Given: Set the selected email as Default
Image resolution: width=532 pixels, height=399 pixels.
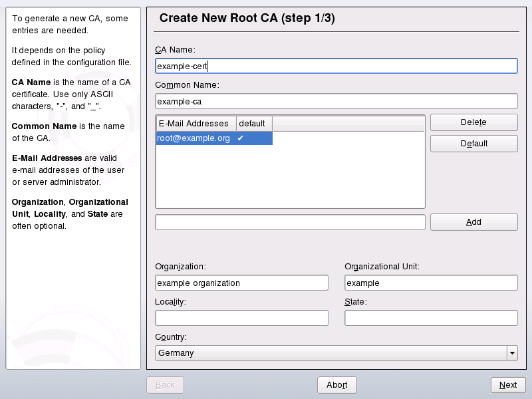Looking at the screenshot, I should [473, 144].
